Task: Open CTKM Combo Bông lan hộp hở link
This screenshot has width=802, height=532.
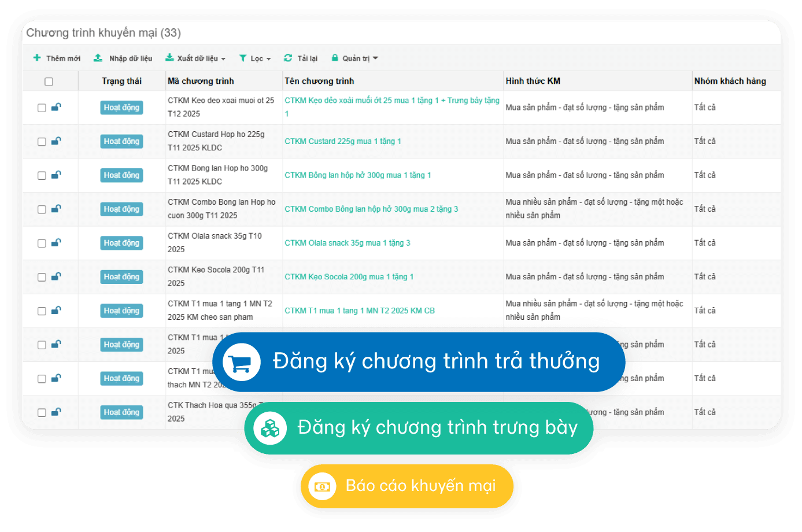Action: 371,209
